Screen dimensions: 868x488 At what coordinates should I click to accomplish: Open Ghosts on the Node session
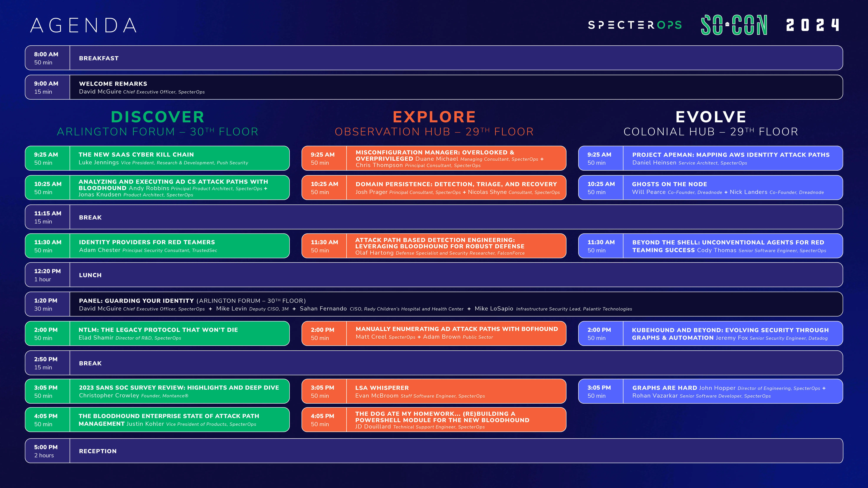click(711, 188)
